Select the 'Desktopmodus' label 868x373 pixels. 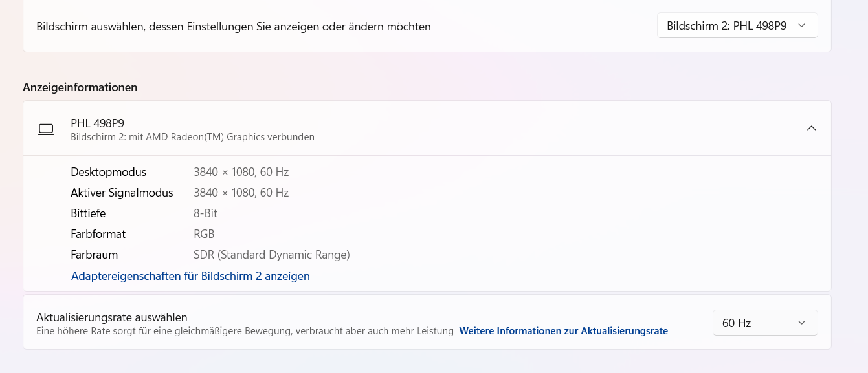(x=108, y=172)
